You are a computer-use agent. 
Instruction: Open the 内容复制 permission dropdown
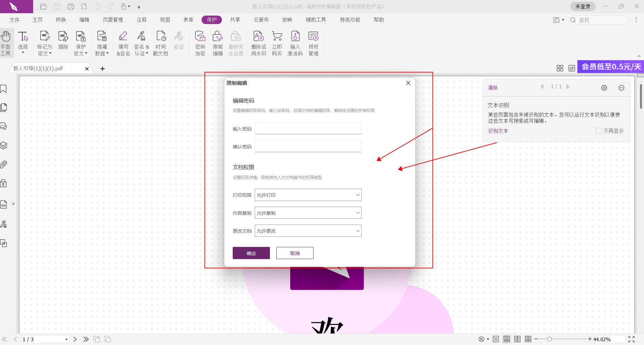(x=308, y=213)
